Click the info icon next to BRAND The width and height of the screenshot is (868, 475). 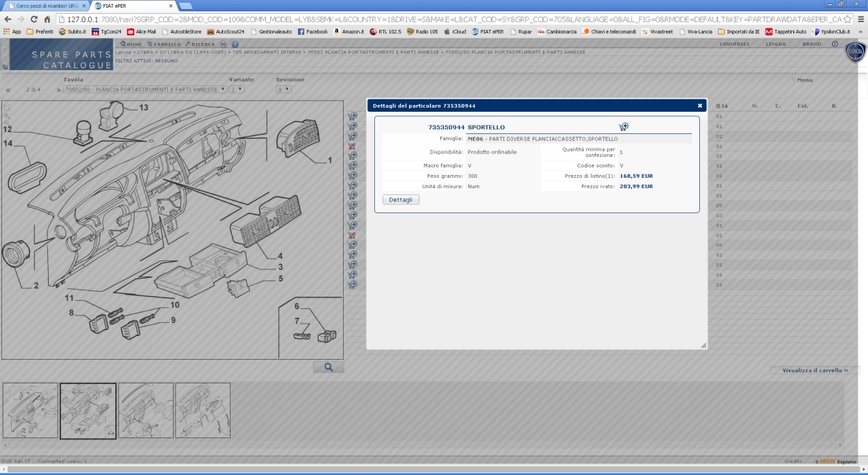[x=834, y=44]
